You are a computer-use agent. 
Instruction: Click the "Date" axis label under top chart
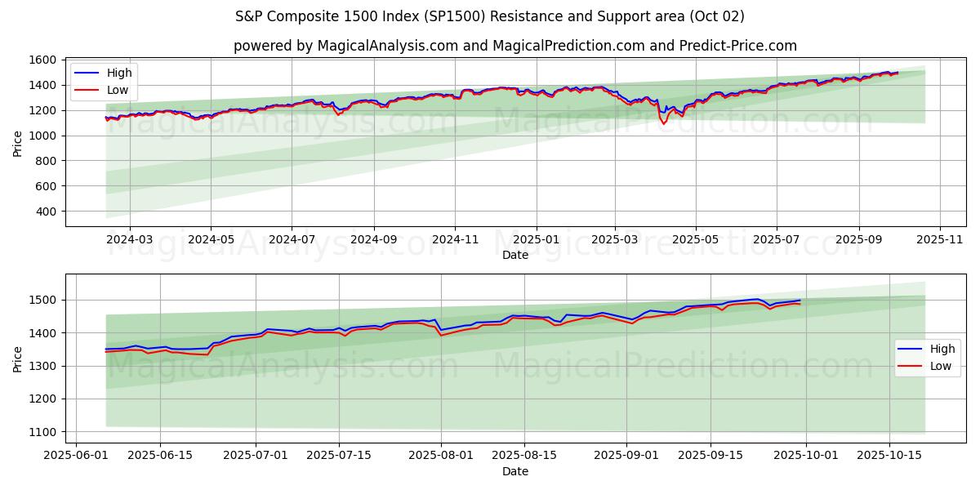point(514,255)
